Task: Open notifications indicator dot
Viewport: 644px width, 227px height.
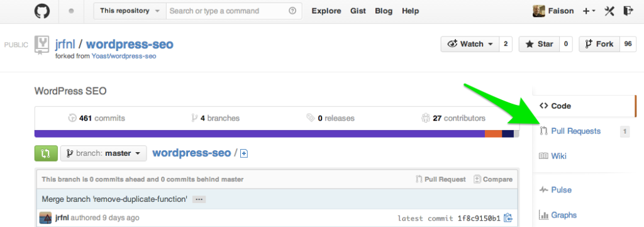Action: pyautogui.click(x=71, y=11)
